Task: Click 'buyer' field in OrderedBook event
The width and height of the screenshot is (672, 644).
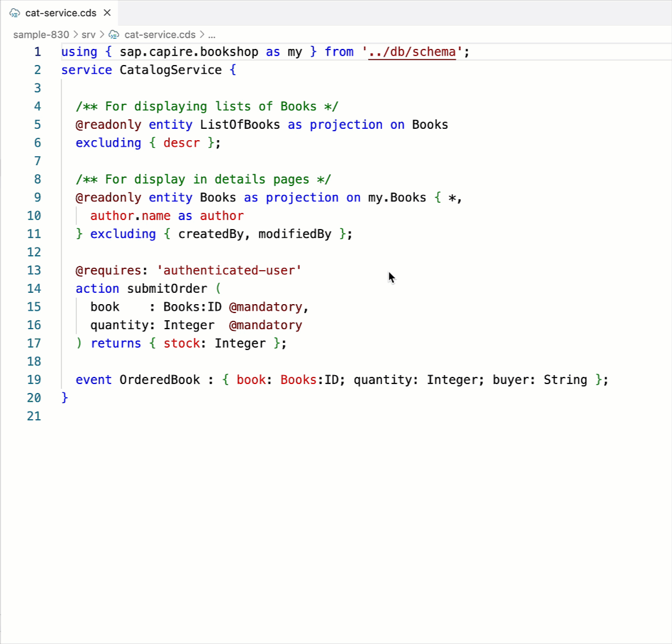Action: [510, 380]
